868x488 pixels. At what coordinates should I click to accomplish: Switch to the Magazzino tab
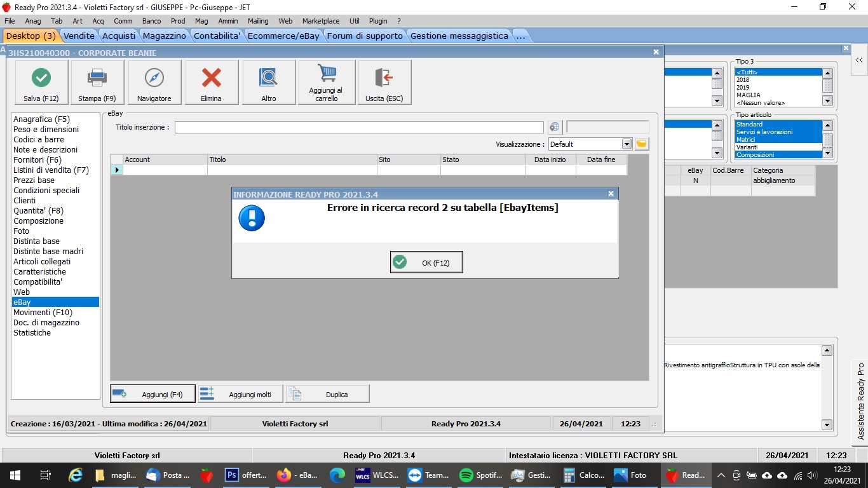(165, 36)
